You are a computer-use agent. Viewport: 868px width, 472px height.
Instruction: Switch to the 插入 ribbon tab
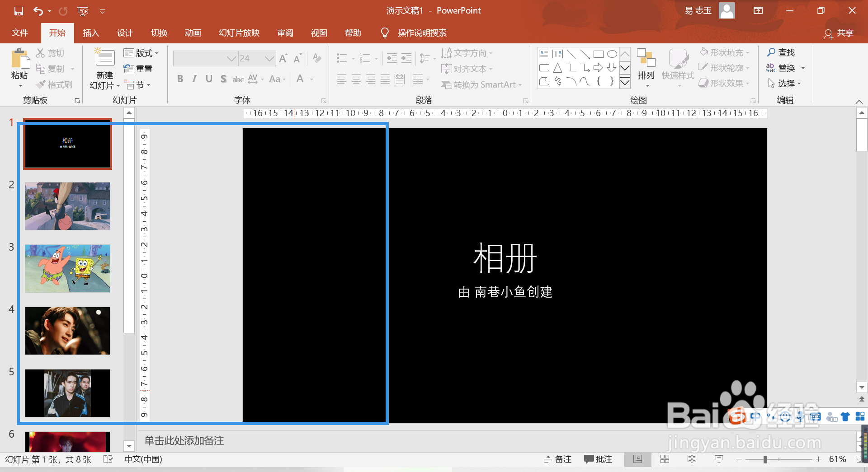click(91, 33)
